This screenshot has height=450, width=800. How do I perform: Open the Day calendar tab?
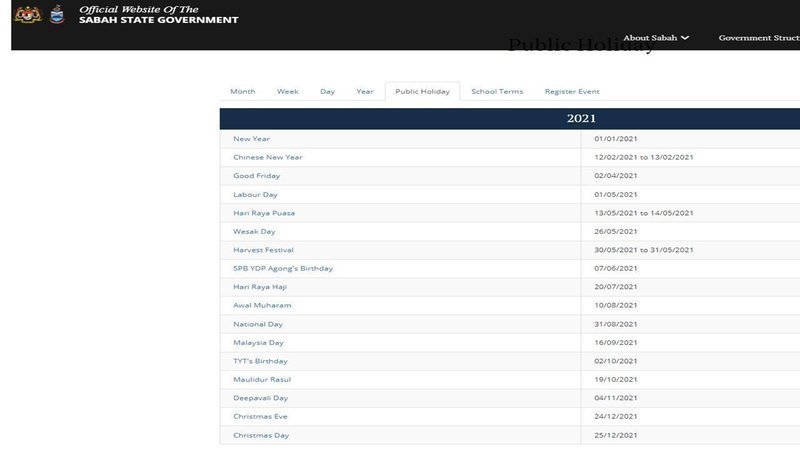pos(327,92)
